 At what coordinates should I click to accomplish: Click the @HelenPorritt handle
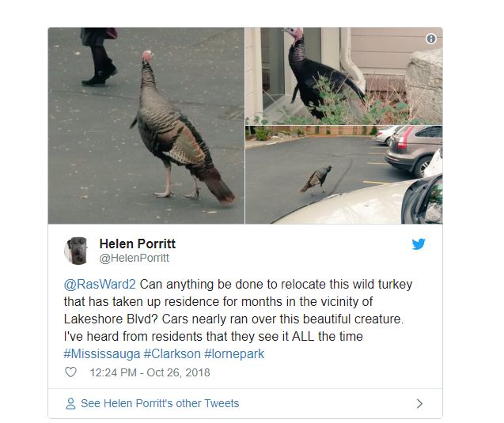coord(134,258)
